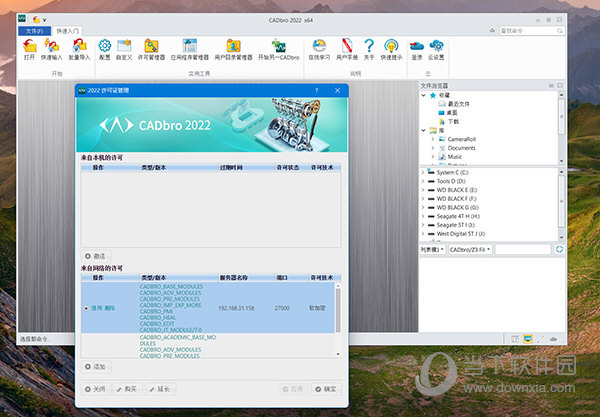Switch to the 快速入门 ribbon tab

tap(67, 31)
